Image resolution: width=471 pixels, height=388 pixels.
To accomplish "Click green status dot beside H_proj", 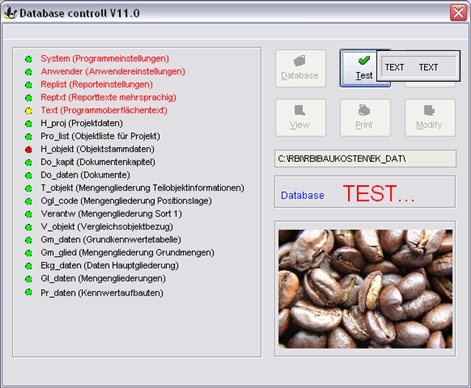I will click(x=29, y=124).
